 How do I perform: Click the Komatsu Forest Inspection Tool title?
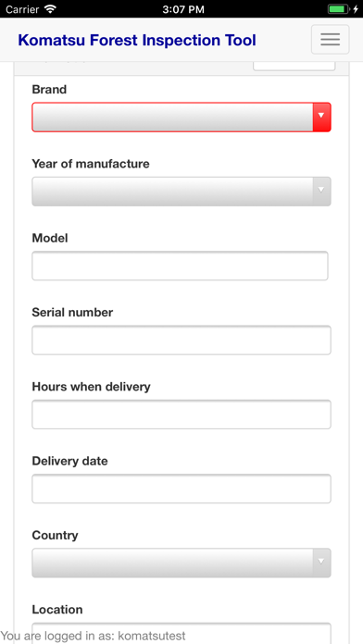coord(137,41)
